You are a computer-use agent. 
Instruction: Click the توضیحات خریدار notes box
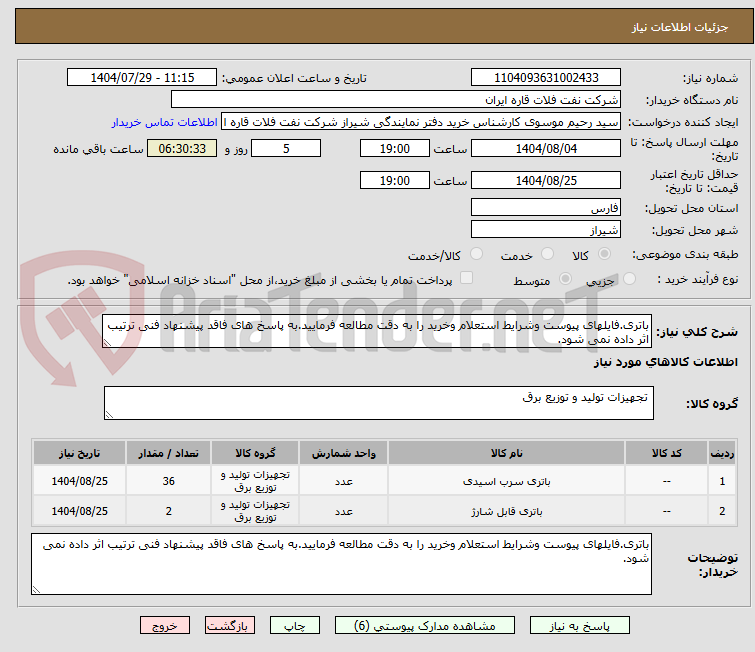point(341,563)
